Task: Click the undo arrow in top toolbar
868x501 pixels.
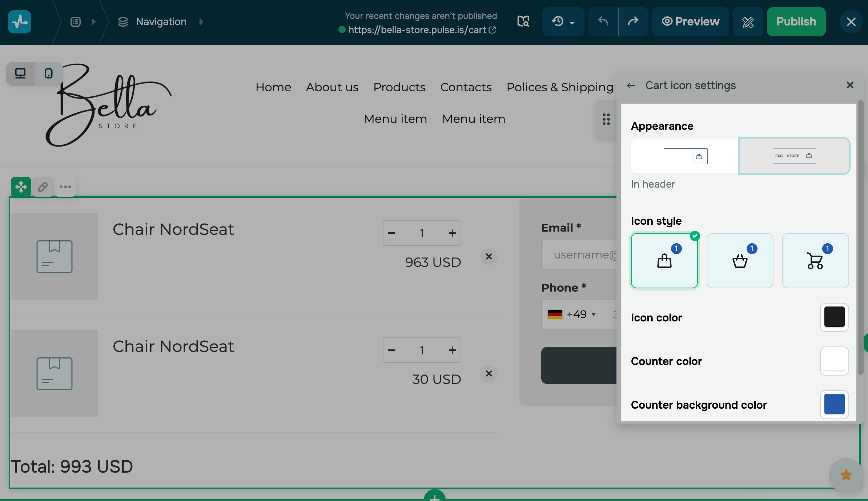Action: [x=603, y=21]
